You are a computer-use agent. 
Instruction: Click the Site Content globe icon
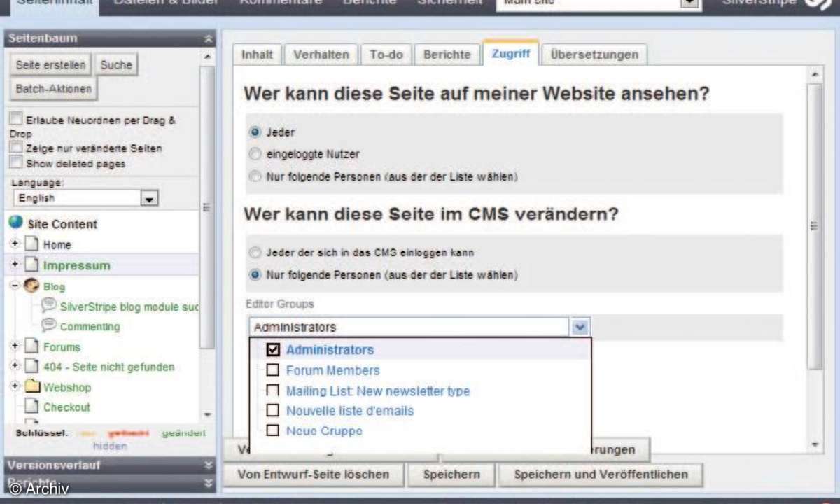[16, 223]
